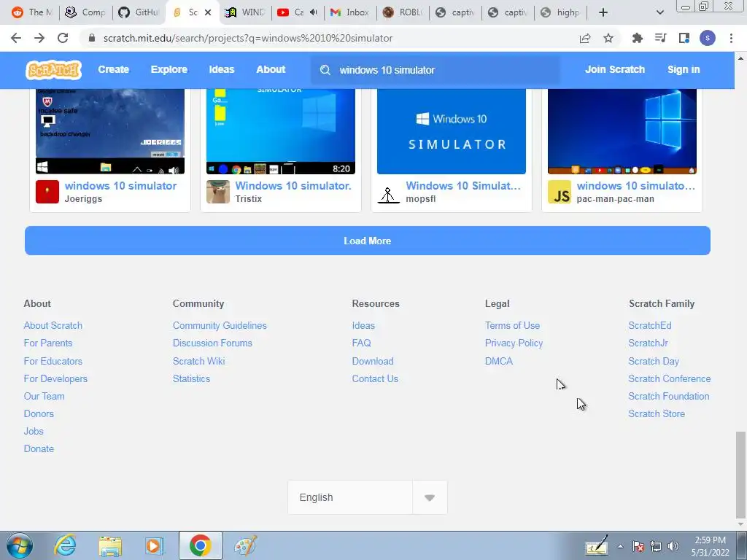747x560 pixels.
Task: Click Joeriggs red avatar icon
Action: tap(47, 192)
